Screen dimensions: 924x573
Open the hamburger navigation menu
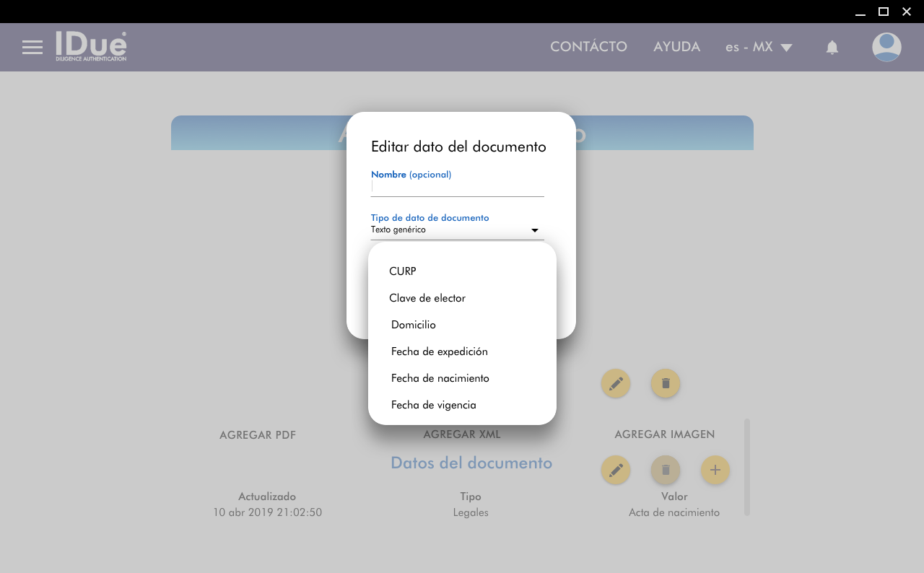(x=32, y=48)
